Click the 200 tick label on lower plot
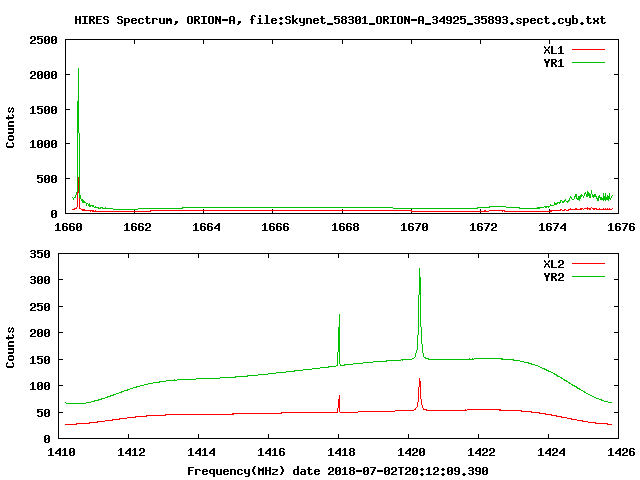 [40, 333]
